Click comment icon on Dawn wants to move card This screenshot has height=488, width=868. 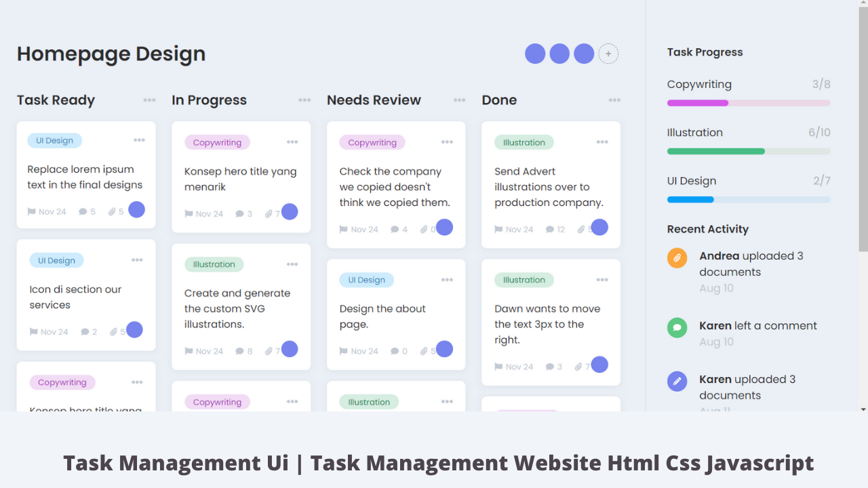tap(550, 367)
